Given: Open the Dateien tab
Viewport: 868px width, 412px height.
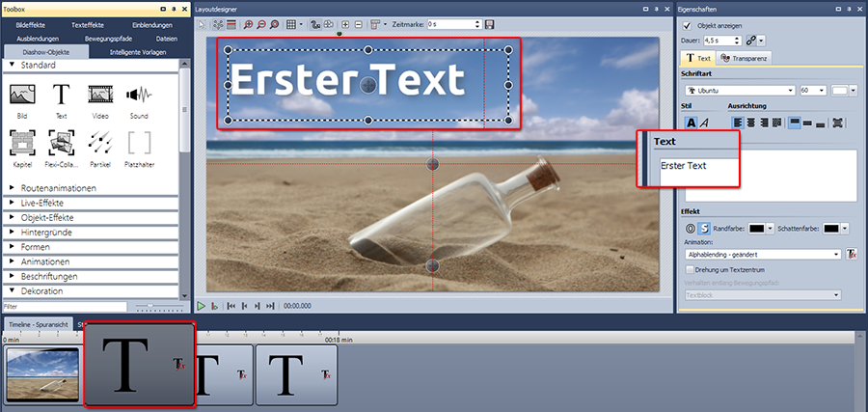Looking at the screenshot, I should (167, 39).
